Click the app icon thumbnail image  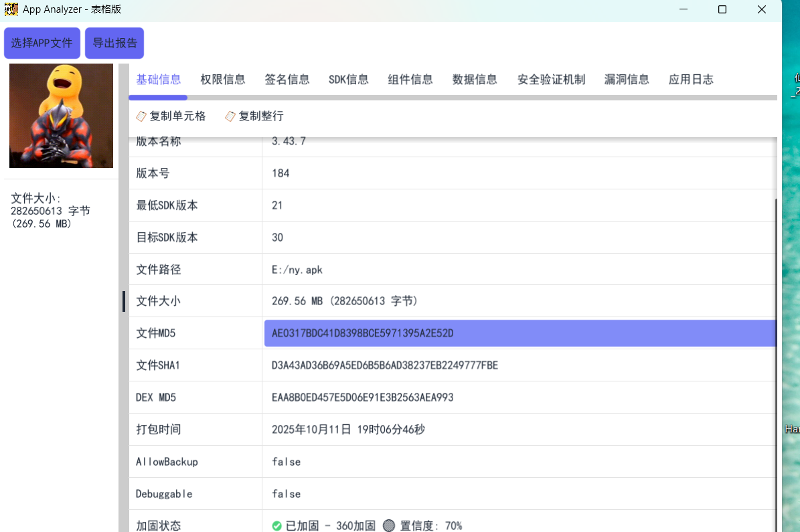[x=61, y=116]
